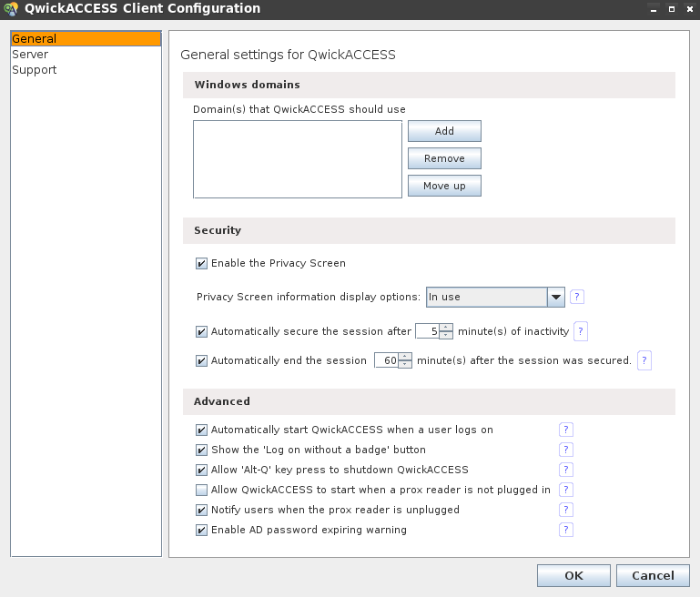Open help for automatically end session setting
700x597 pixels.
point(644,360)
